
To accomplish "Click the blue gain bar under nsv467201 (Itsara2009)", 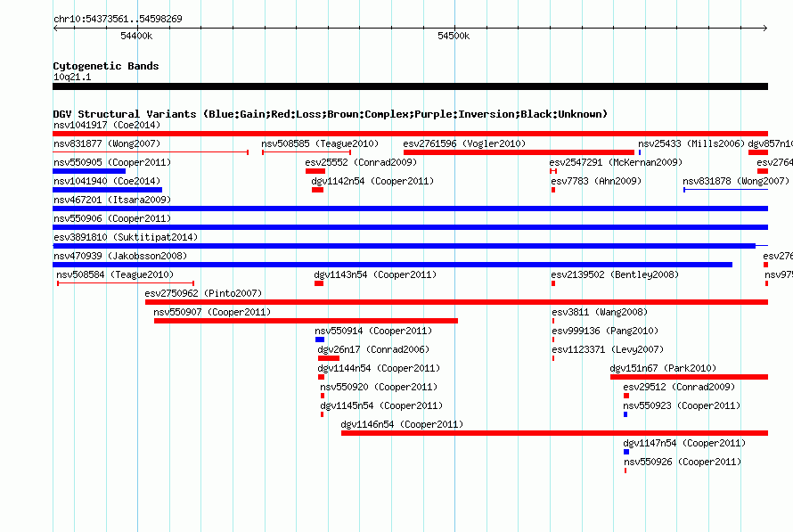I will (410, 209).
